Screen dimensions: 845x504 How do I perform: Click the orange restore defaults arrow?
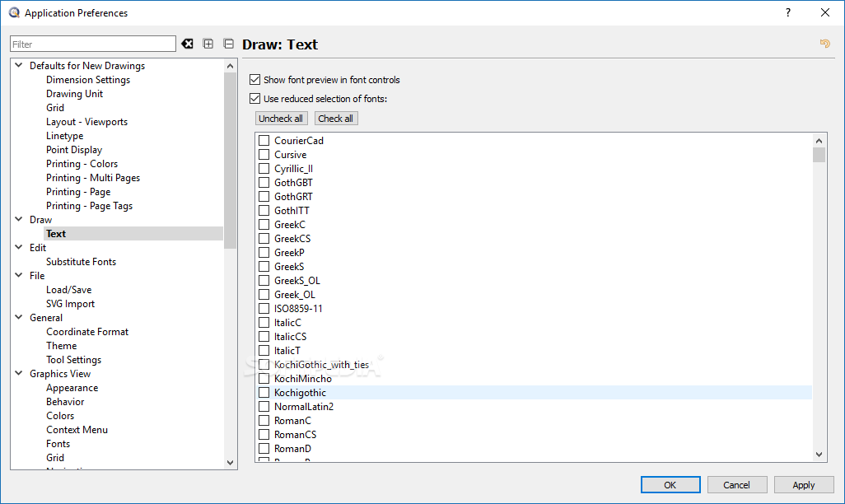pyautogui.click(x=824, y=44)
